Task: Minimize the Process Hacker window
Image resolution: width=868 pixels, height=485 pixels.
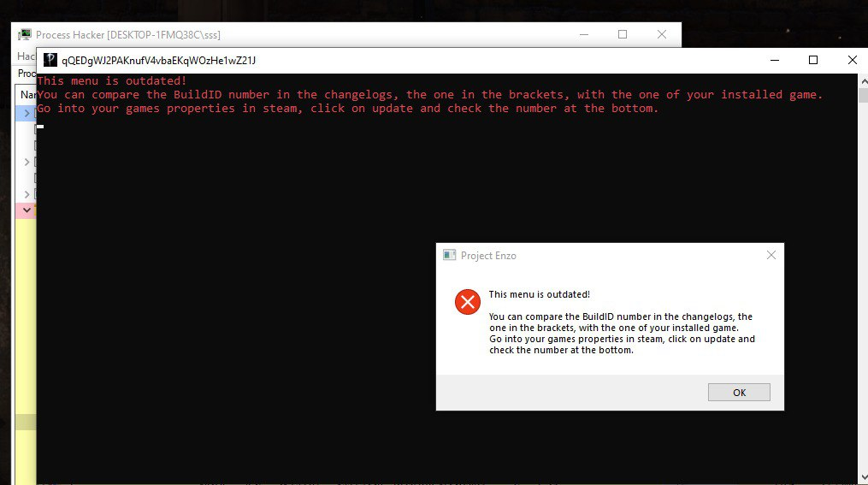Action: click(584, 34)
